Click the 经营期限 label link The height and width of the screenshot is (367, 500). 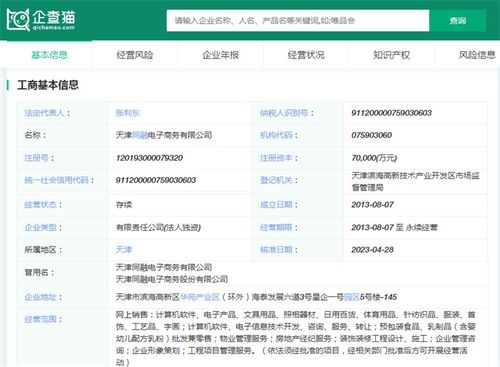(276, 227)
